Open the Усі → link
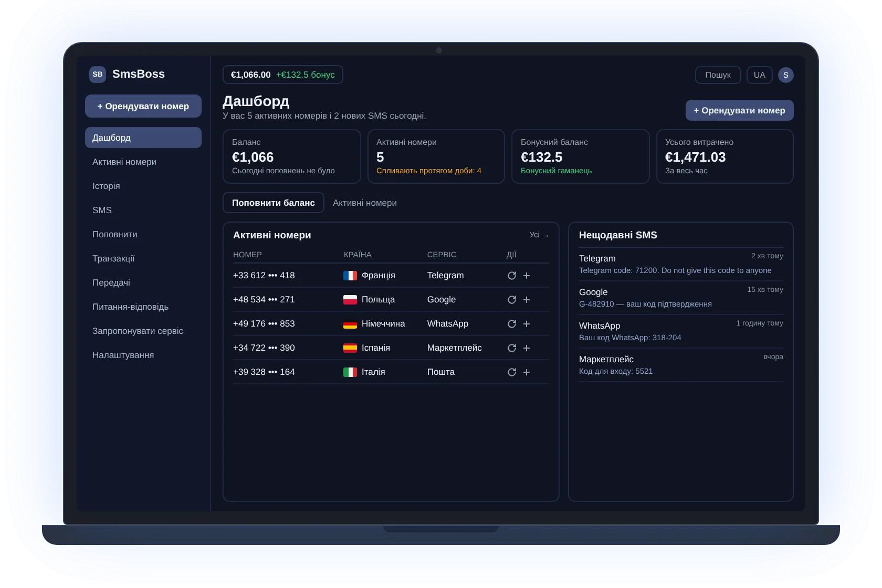This screenshot has height=588, width=882. click(x=539, y=235)
